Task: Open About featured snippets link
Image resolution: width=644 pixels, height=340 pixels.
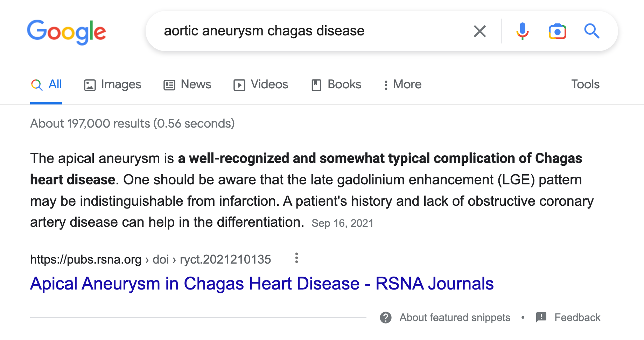Action: 455,318
